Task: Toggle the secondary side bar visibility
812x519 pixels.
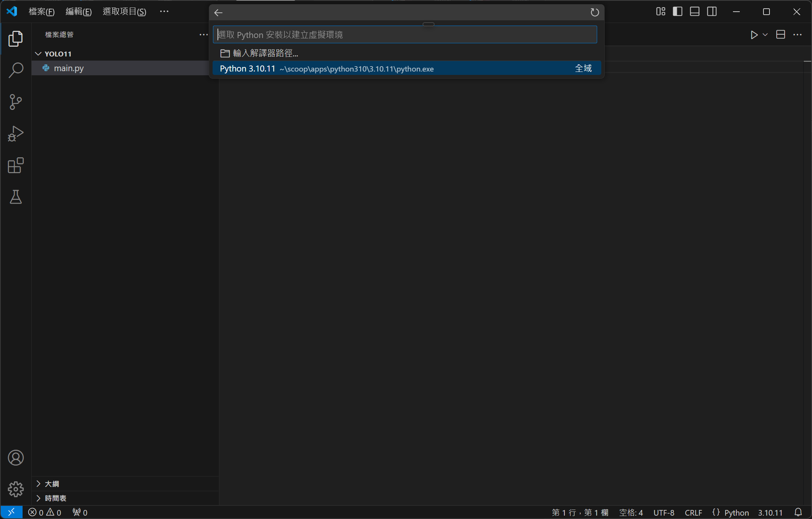Action: pyautogui.click(x=712, y=12)
